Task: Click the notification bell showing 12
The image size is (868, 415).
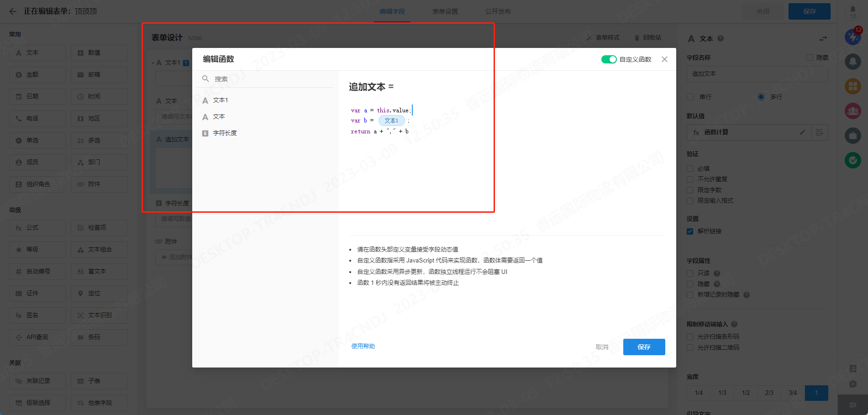Action: pos(852,11)
